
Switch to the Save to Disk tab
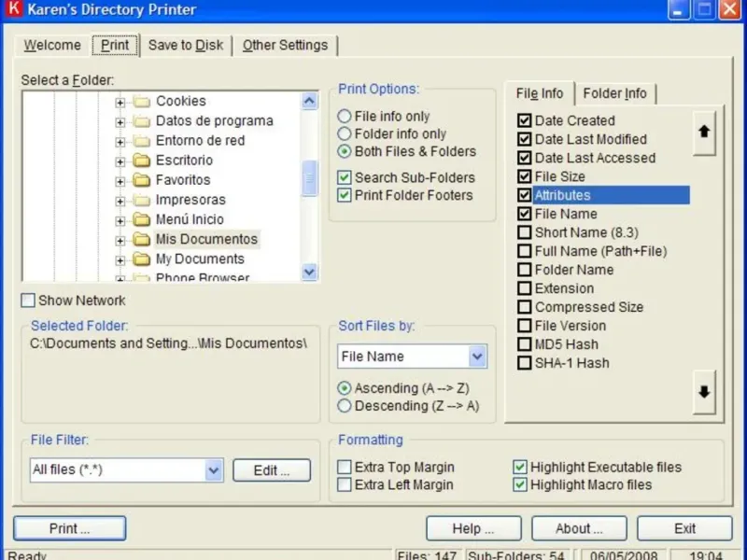click(186, 45)
